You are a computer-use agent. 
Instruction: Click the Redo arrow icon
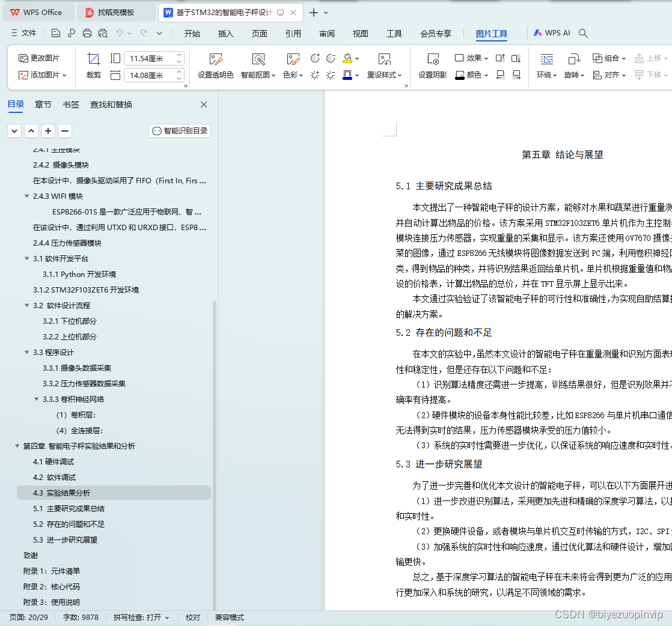[x=144, y=33]
